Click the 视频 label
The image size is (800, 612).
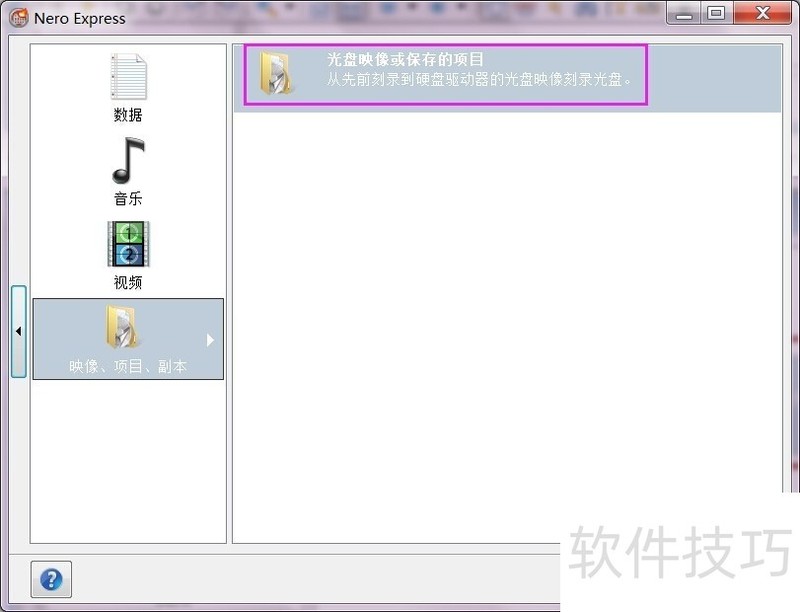(128, 283)
